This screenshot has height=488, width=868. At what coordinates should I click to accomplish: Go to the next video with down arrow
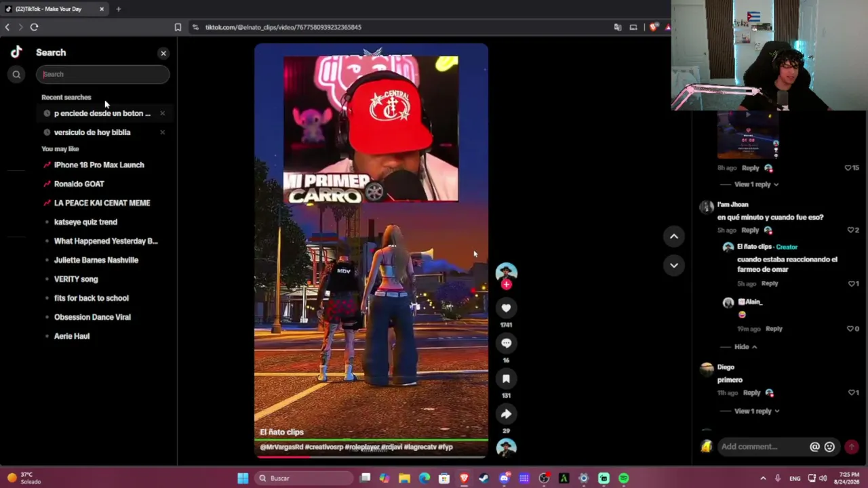(x=674, y=265)
